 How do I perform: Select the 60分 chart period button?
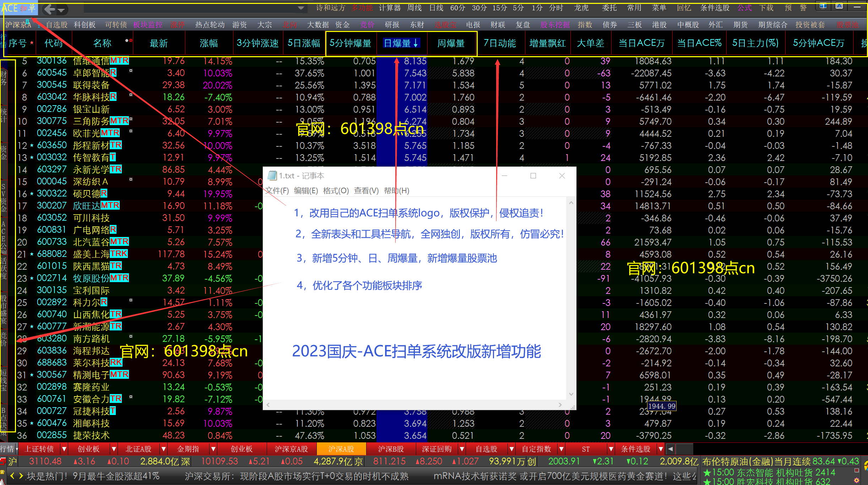[457, 8]
